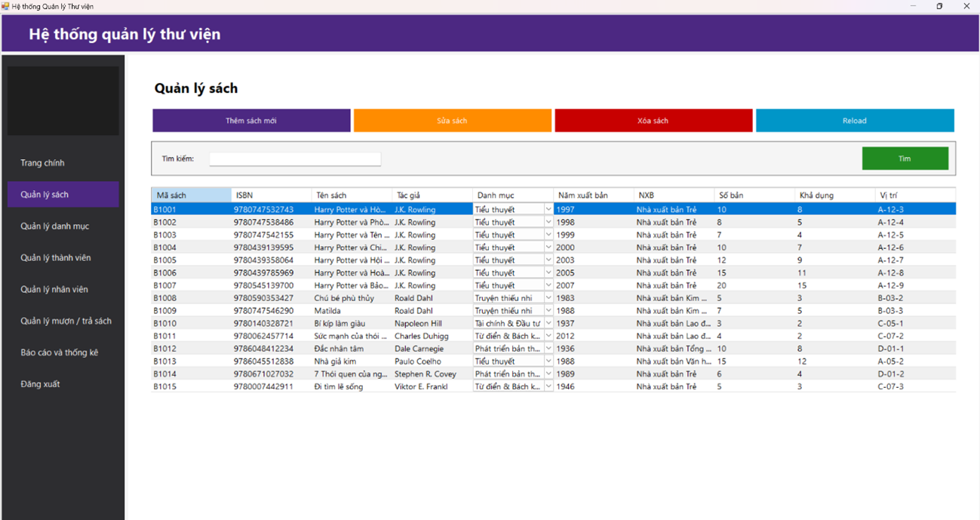Image resolution: width=980 pixels, height=520 pixels.
Task: Click title cell 'Chú bé phù thủy'
Action: tap(352, 298)
